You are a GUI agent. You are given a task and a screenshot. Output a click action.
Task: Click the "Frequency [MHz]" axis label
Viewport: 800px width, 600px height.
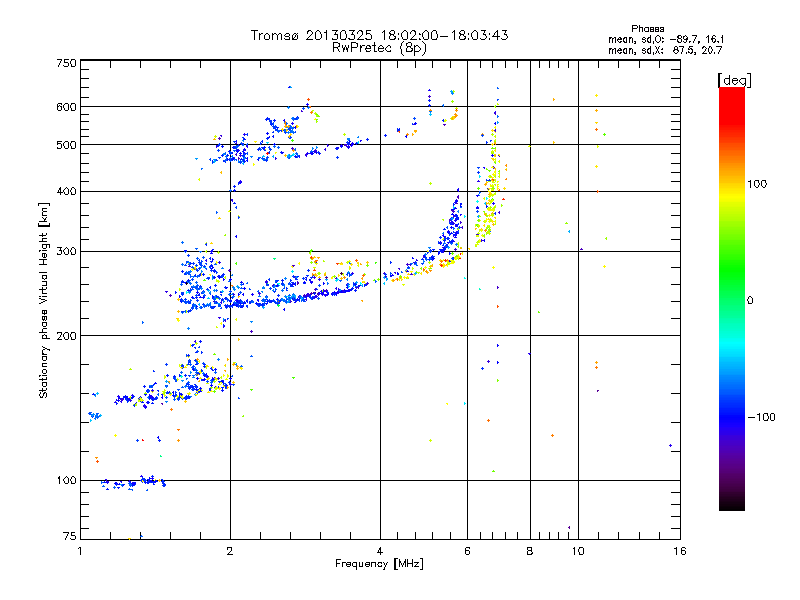click(x=379, y=564)
